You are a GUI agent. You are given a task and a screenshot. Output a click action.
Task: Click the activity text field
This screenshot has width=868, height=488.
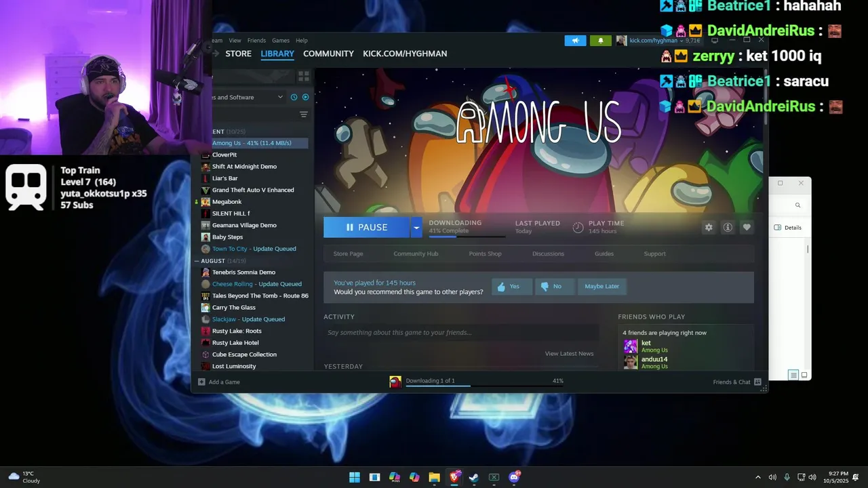click(461, 333)
